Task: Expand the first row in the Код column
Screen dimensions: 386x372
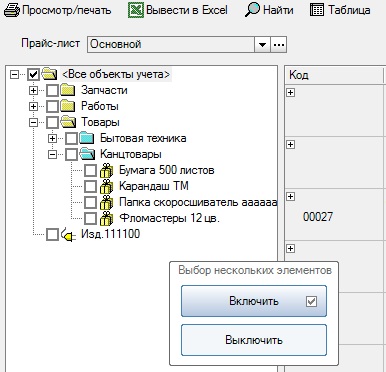Action: (290, 92)
